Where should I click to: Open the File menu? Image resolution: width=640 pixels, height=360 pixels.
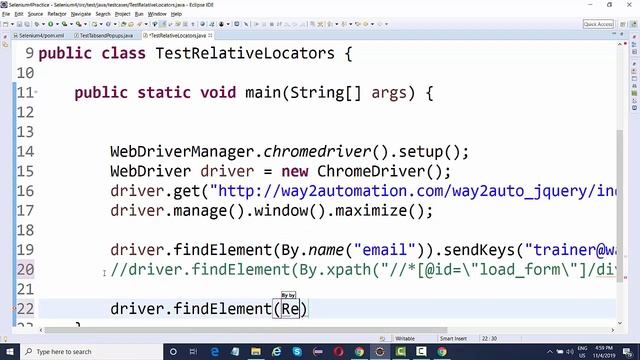pyautogui.click(x=6, y=14)
